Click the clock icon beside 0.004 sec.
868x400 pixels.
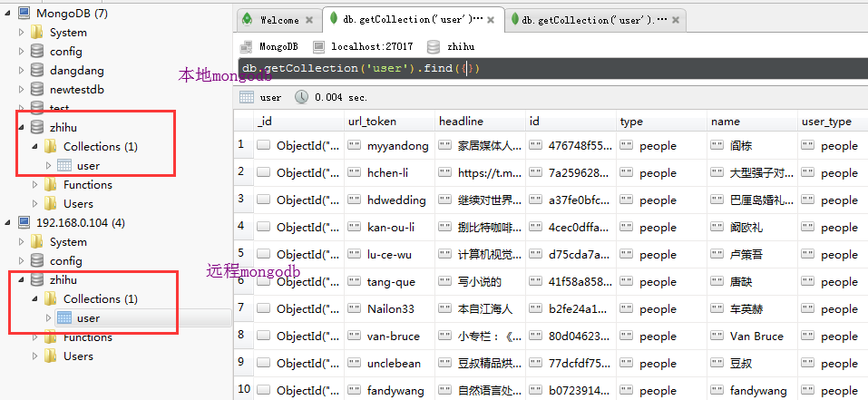coord(301,97)
